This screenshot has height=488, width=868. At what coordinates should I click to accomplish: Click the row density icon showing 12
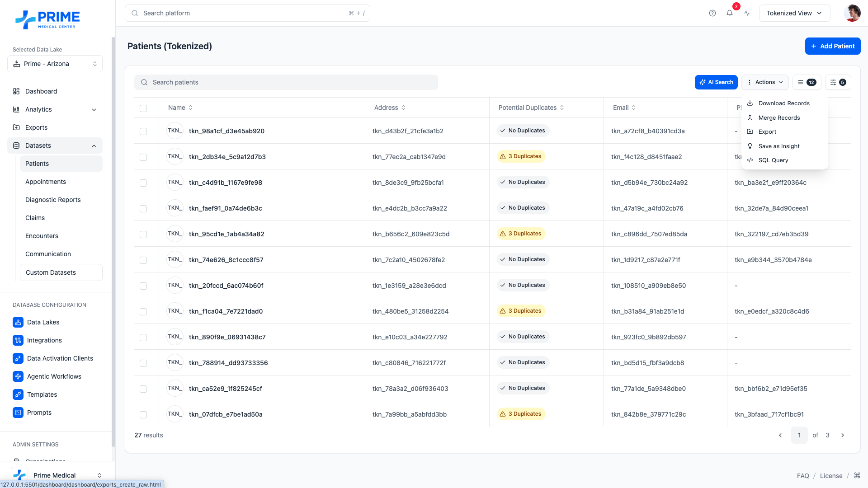[807, 82]
